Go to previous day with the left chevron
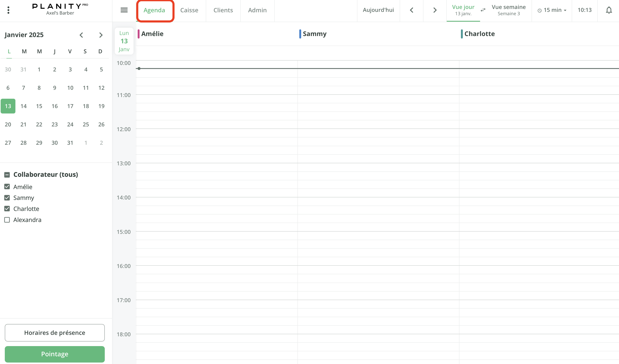The image size is (619, 364). click(x=411, y=10)
